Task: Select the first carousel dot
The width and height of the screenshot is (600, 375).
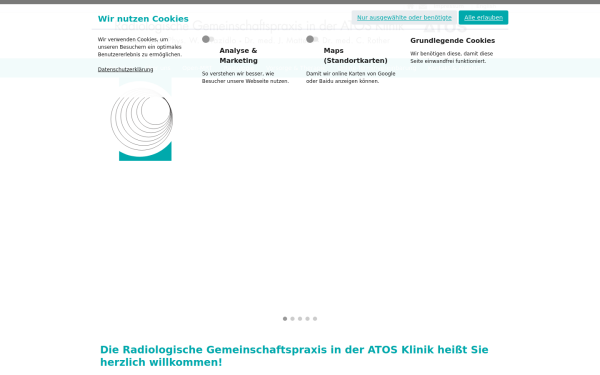Action: click(285, 319)
